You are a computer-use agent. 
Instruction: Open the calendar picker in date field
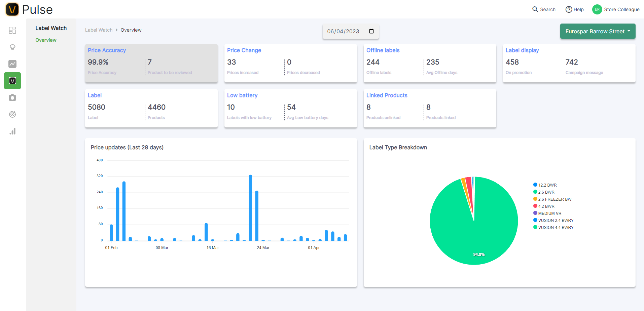coord(371,31)
